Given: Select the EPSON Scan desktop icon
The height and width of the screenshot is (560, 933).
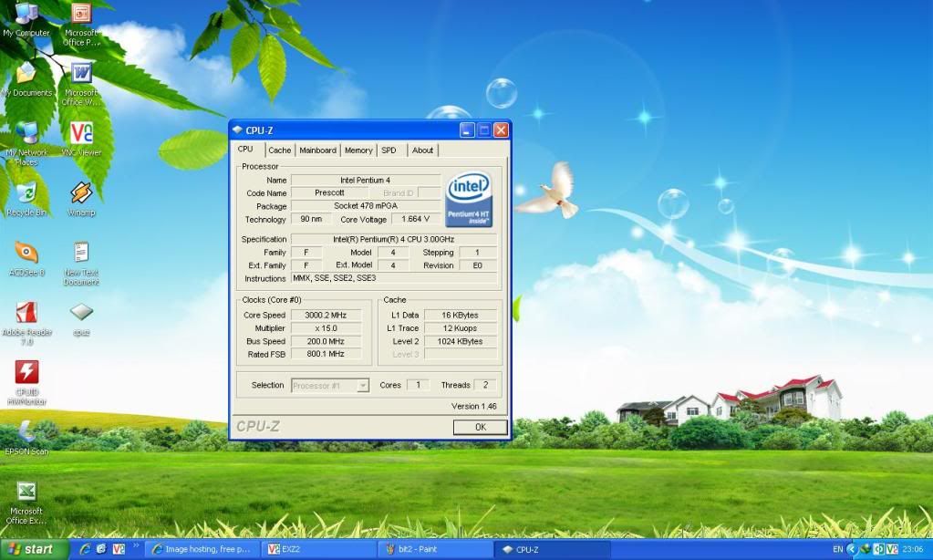Looking at the screenshot, I should tap(26, 438).
